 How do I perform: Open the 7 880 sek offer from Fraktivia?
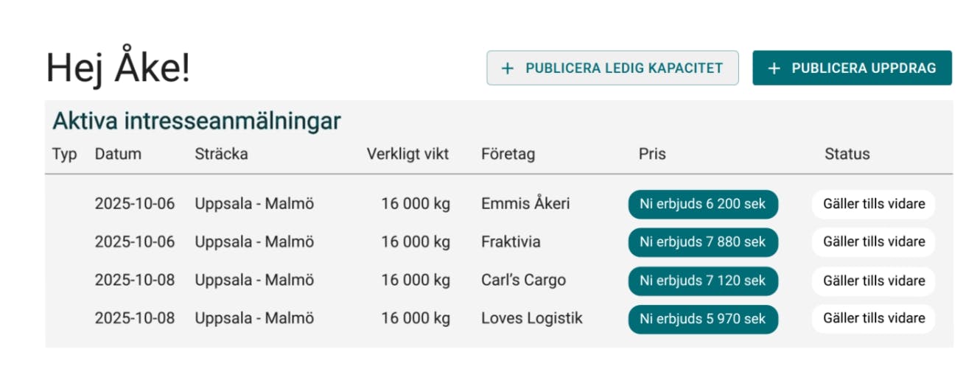tap(703, 242)
